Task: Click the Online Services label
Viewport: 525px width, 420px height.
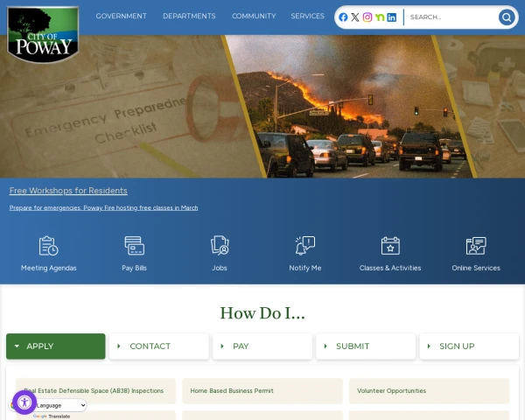Action: click(x=476, y=268)
